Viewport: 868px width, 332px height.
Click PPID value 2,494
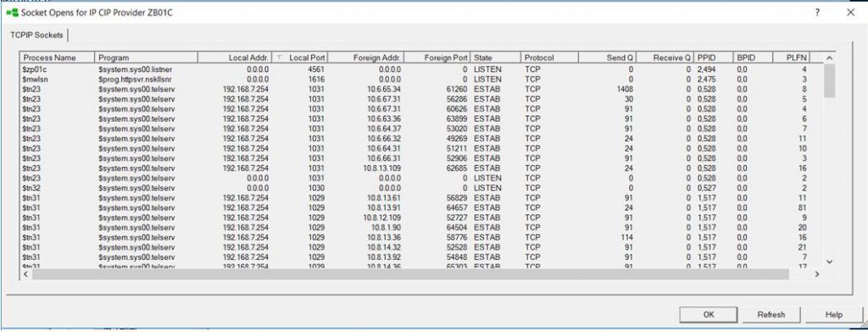(x=707, y=69)
